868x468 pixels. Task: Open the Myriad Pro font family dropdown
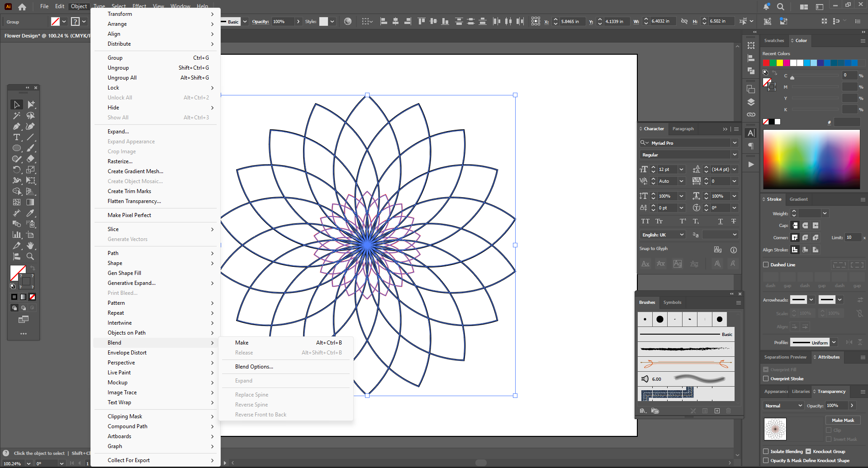[734, 143]
